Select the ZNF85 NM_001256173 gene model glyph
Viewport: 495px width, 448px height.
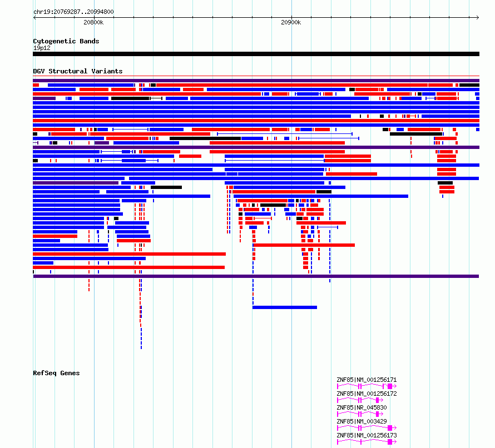point(367,442)
